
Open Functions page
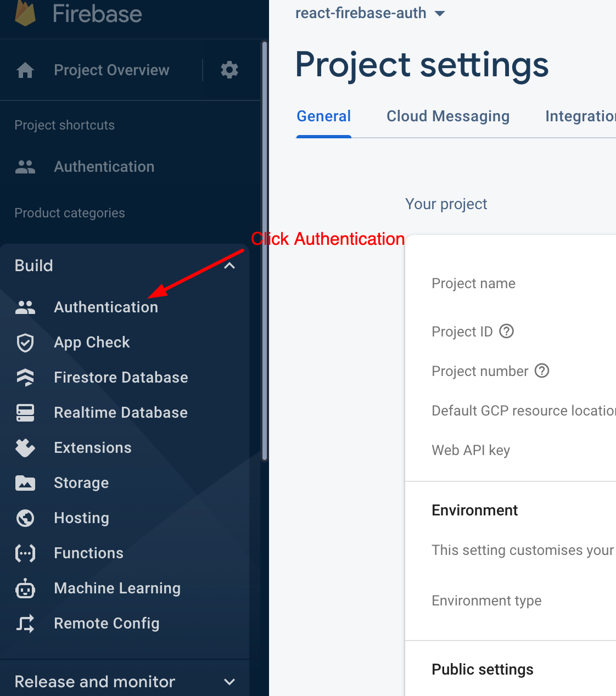pyautogui.click(x=89, y=553)
